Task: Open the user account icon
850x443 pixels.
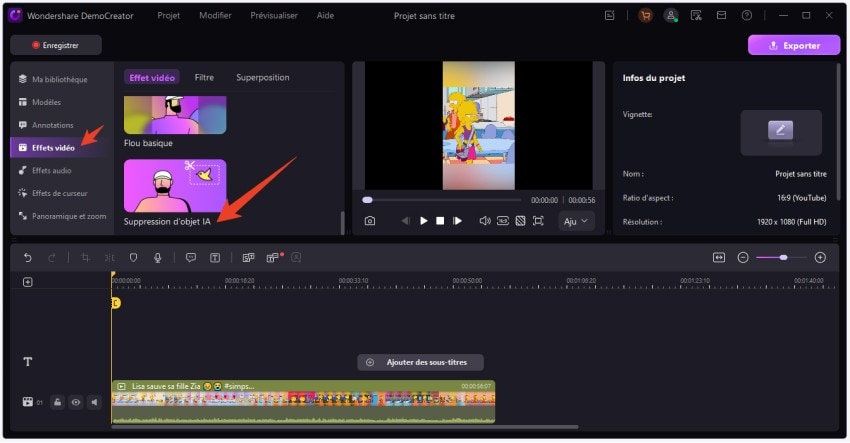Action: tap(671, 16)
